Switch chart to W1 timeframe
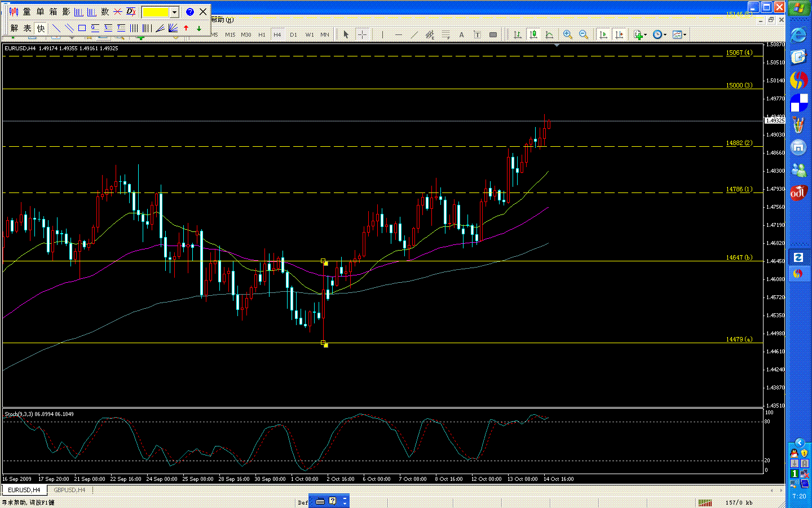This screenshot has width=812, height=508. tap(310, 35)
